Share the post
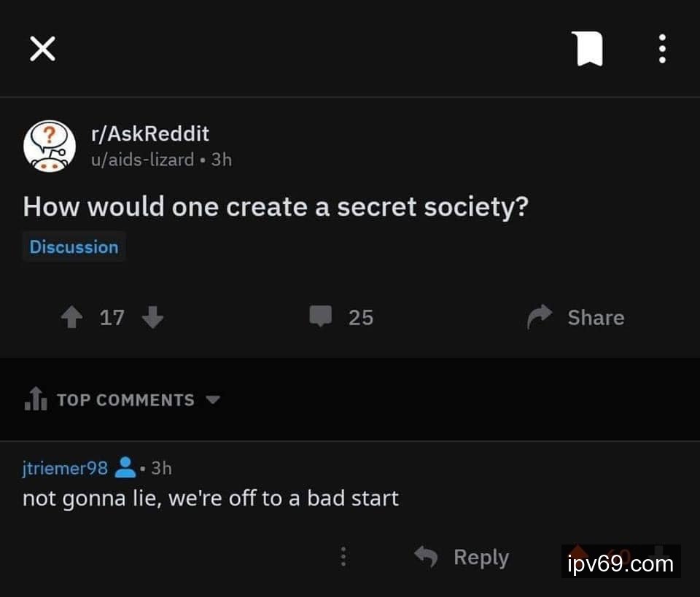The width and height of the screenshot is (700, 597). (x=576, y=317)
